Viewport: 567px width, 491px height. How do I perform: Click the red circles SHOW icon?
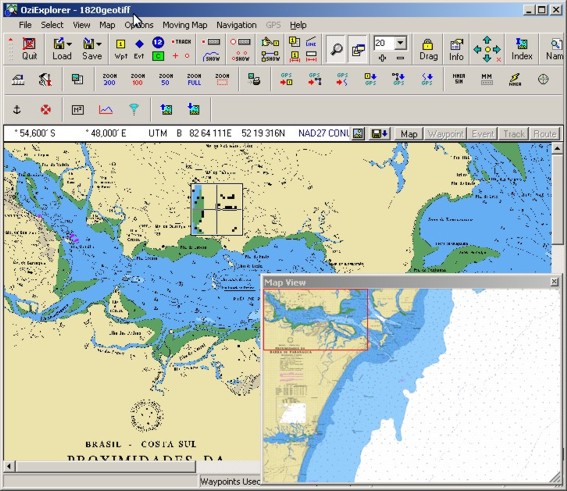(x=240, y=56)
